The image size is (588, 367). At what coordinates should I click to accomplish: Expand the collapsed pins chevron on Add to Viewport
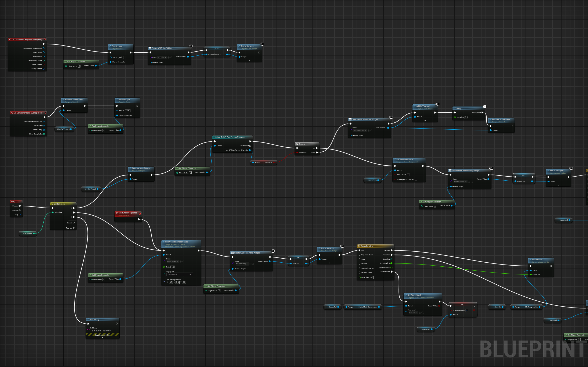point(249,61)
